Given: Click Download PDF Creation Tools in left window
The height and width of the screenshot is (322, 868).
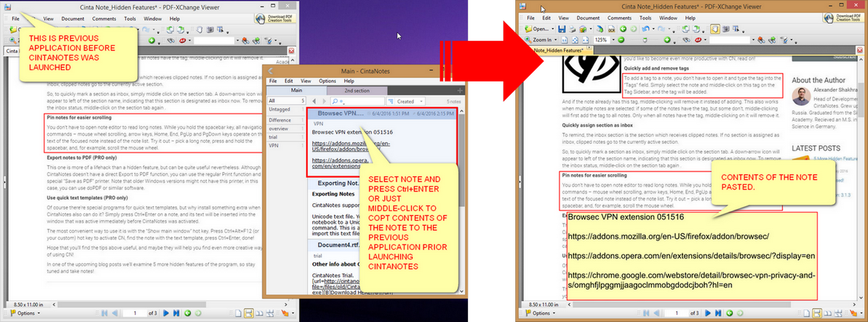Looking at the screenshot, I should pos(276,18).
